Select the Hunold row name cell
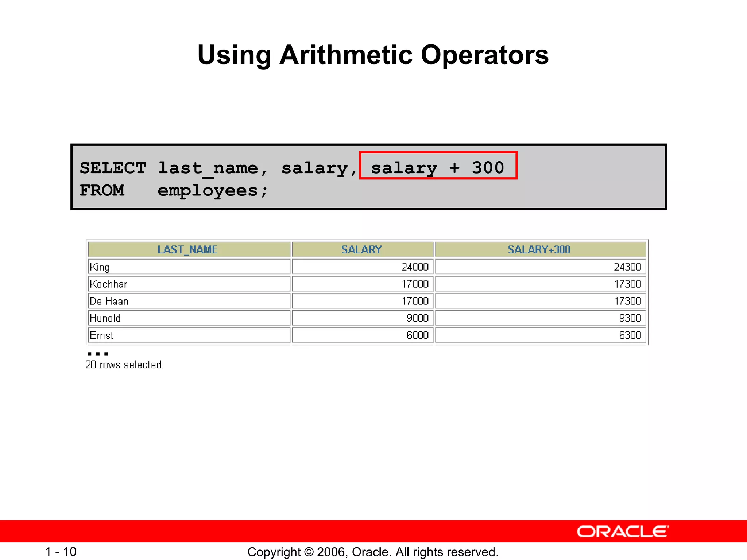Screen dimensions: 747x560 [x=105, y=318]
